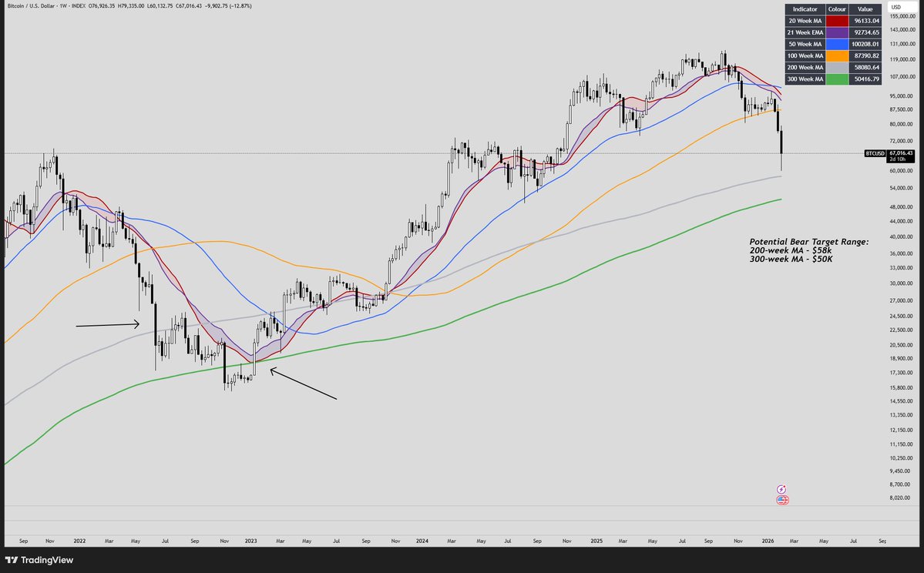
Task: Click the value 96133.04 in the table
Action: [865, 21]
